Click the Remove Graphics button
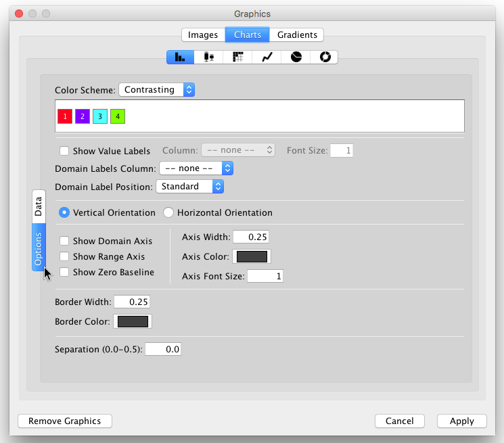This screenshot has height=443, width=504. [x=64, y=421]
